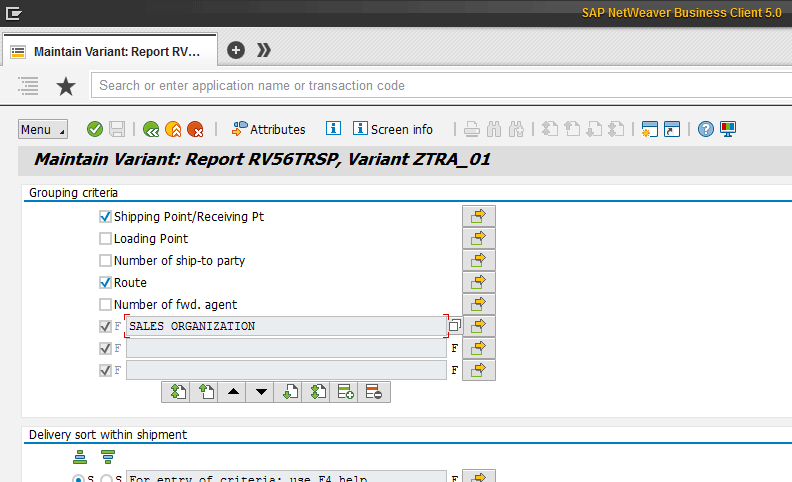Open the Menu dropdown
The image size is (792, 482).
tap(43, 129)
